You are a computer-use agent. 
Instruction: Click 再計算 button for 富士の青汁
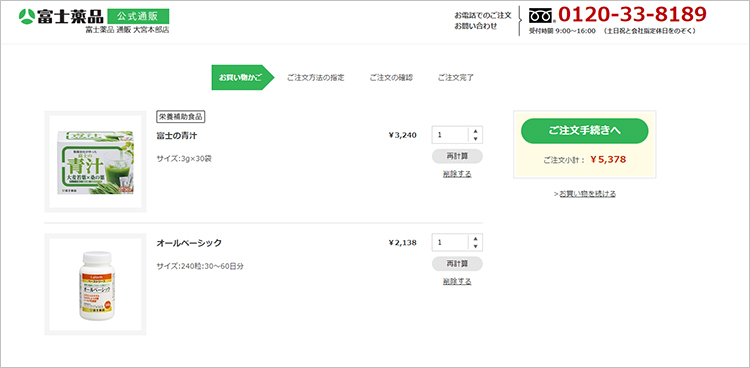click(457, 156)
